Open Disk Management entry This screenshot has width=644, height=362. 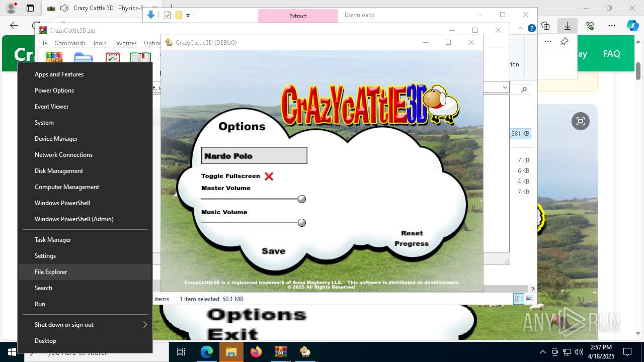(x=85, y=171)
